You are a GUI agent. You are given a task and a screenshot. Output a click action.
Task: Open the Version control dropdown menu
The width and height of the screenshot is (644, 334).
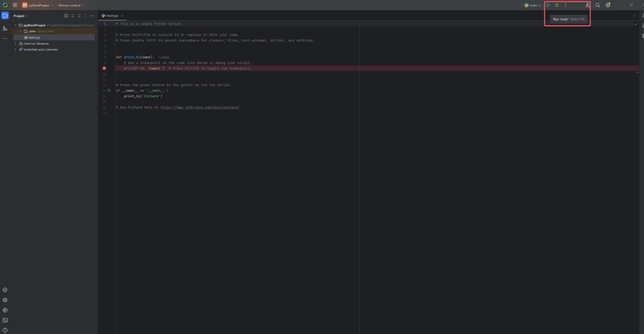71,5
